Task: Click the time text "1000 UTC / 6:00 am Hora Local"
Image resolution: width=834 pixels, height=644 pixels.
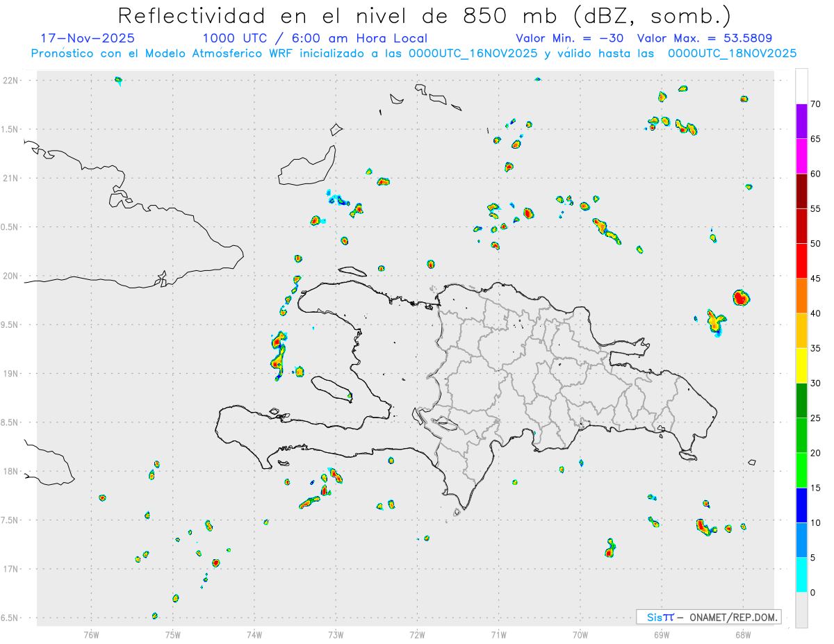Action: click(315, 38)
